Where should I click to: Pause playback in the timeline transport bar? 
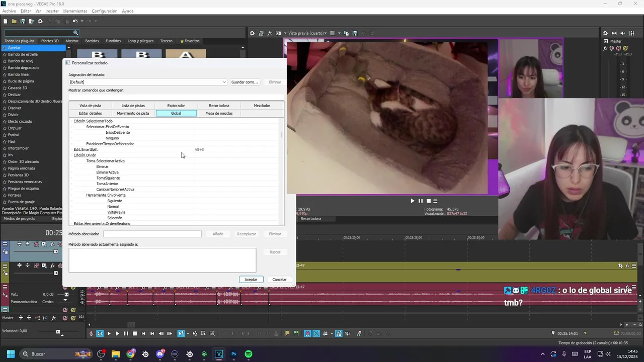coord(126,333)
